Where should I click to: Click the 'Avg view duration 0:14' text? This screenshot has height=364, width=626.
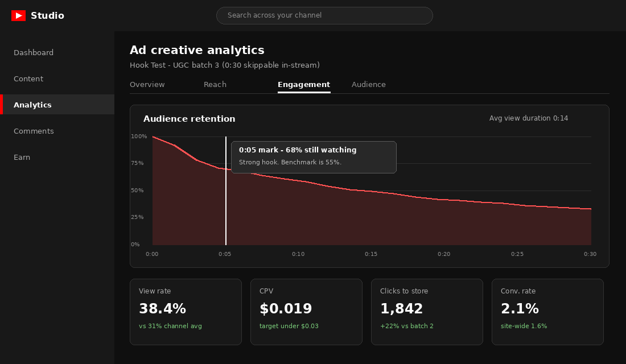[x=529, y=118]
